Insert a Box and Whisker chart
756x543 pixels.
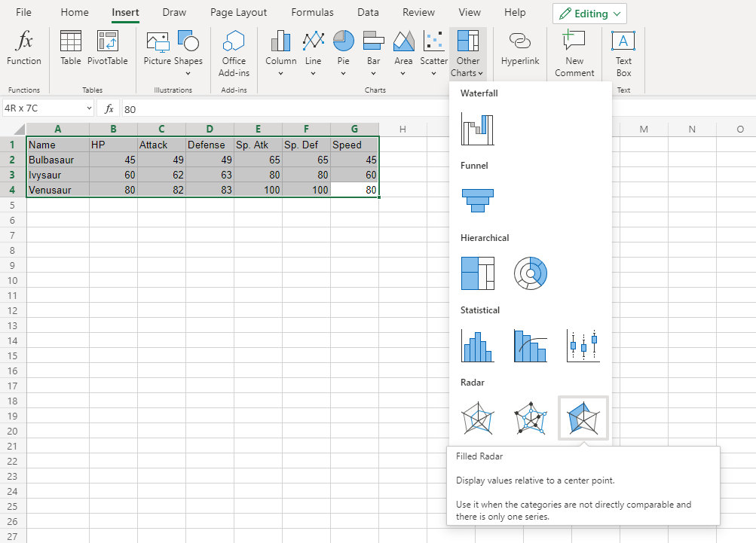[583, 346]
